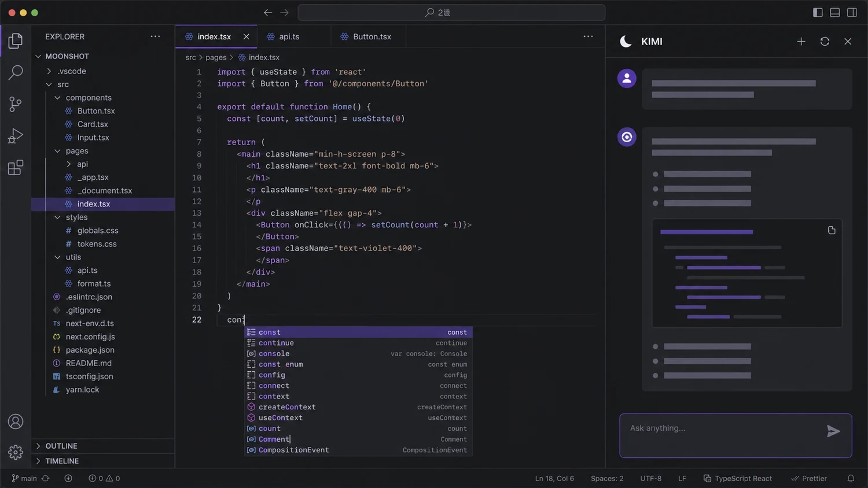The width and height of the screenshot is (868, 488).
Task: Open Prettier formatter status
Action: (809, 478)
